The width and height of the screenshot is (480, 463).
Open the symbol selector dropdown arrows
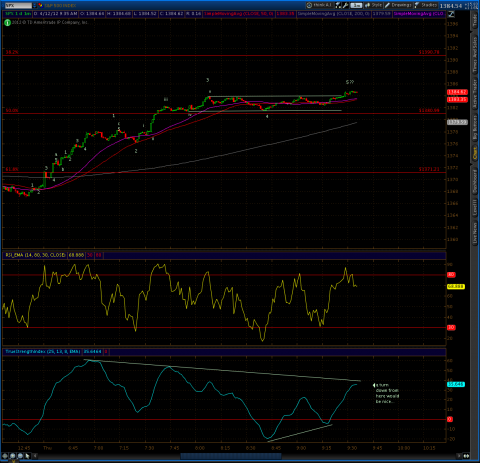click(x=34, y=5)
